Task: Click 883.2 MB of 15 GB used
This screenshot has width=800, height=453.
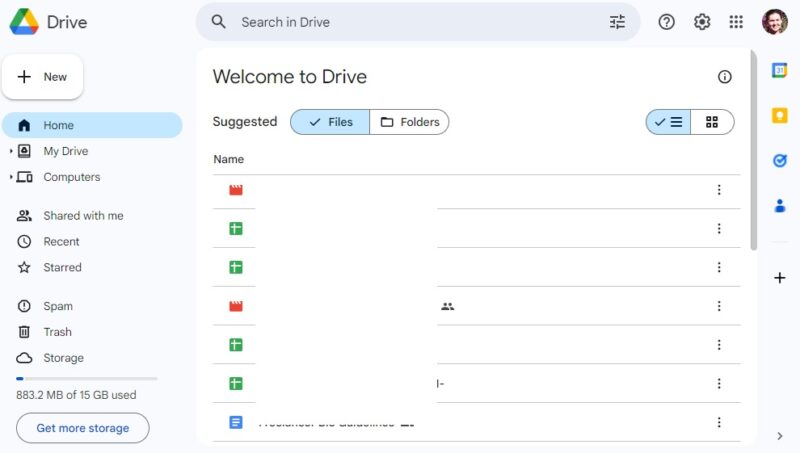Action: pyautogui.click(x=76, y=395)
